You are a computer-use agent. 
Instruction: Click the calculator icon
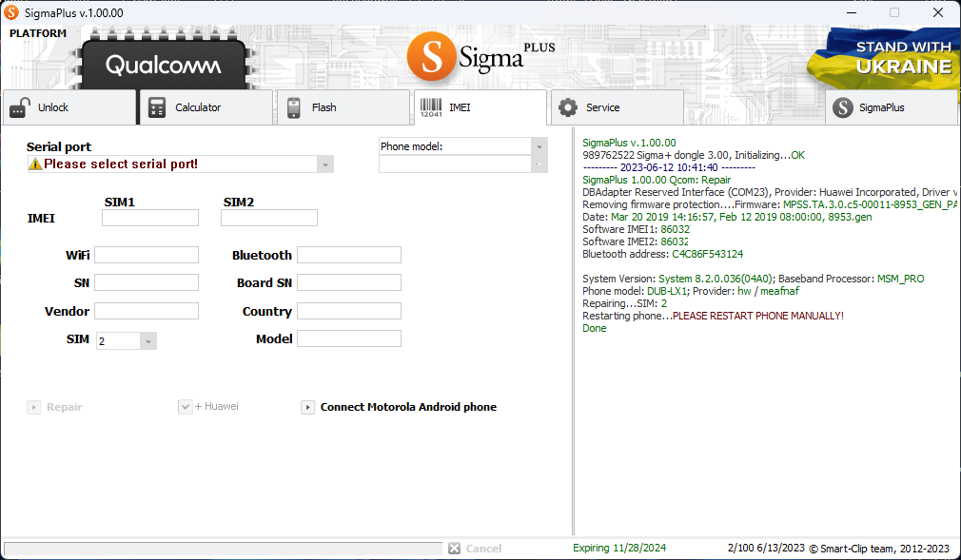click(157, 107)
